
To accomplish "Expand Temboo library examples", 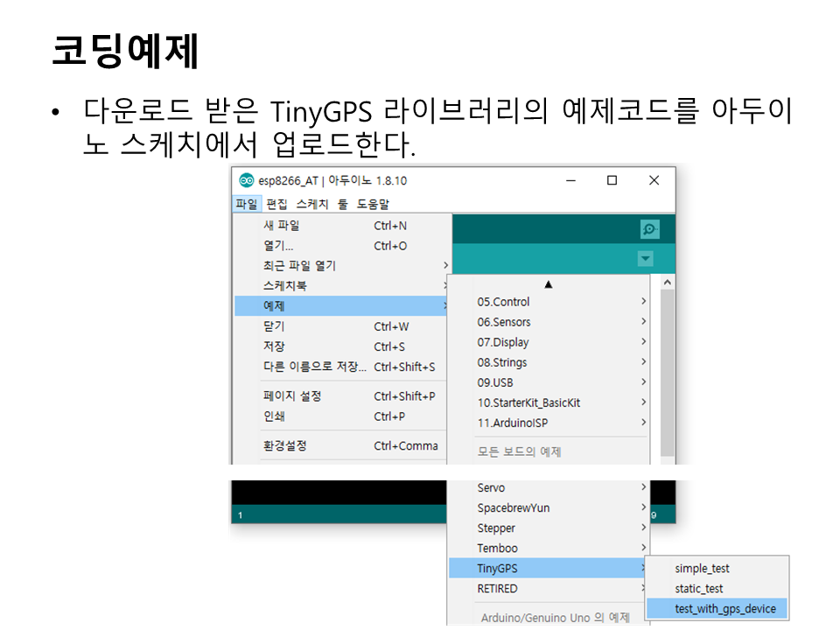I will [549, 548].
